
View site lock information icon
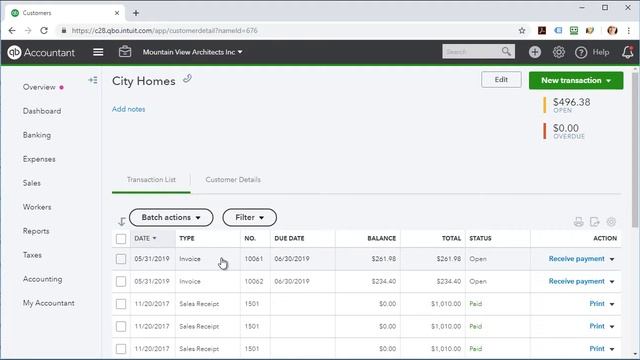pyautogui.click(x=64, y=31)
